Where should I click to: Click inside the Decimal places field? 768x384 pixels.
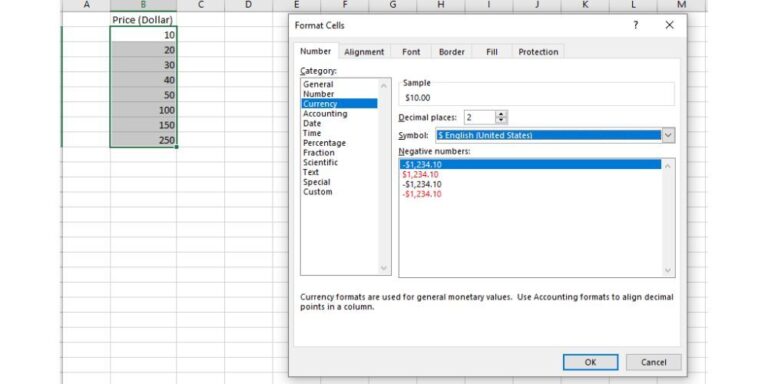[x=480, y=118]
